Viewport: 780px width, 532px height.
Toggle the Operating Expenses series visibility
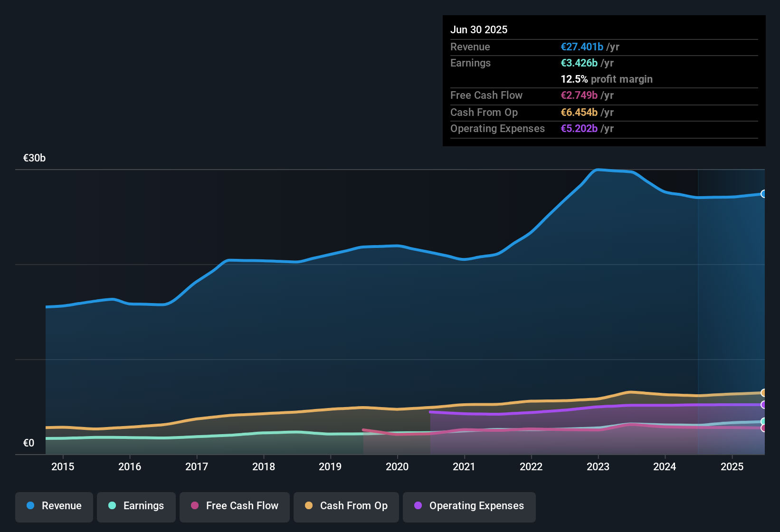[469, 506]
